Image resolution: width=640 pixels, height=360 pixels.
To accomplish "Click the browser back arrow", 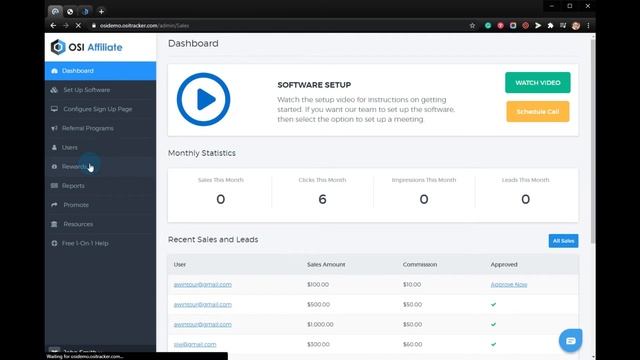I will (53, 26).
